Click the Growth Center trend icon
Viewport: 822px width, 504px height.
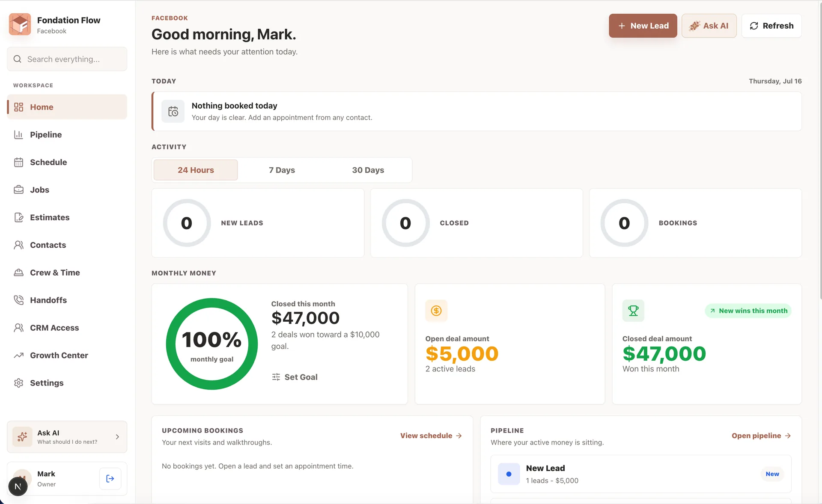click(x=18, y=355)
